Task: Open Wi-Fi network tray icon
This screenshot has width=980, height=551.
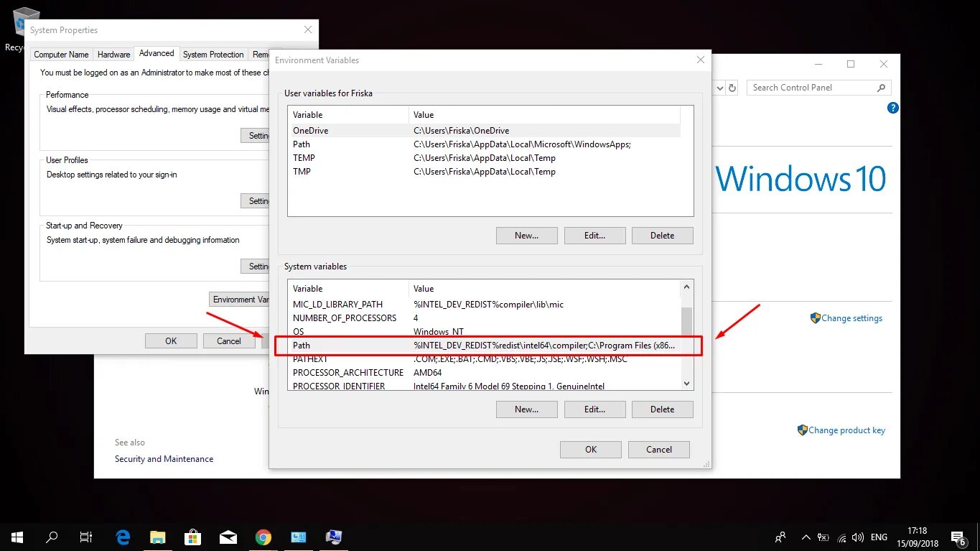Action: click(x=841, y=537)
